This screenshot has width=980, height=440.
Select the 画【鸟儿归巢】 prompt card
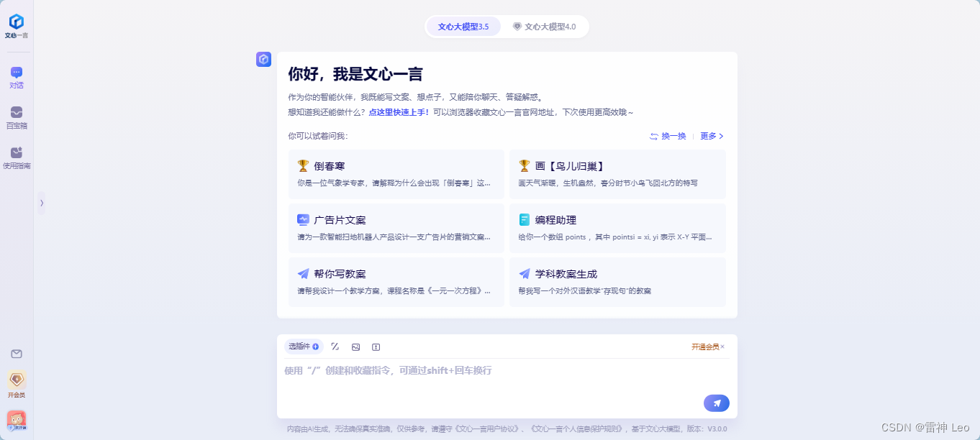pos(617,174)
